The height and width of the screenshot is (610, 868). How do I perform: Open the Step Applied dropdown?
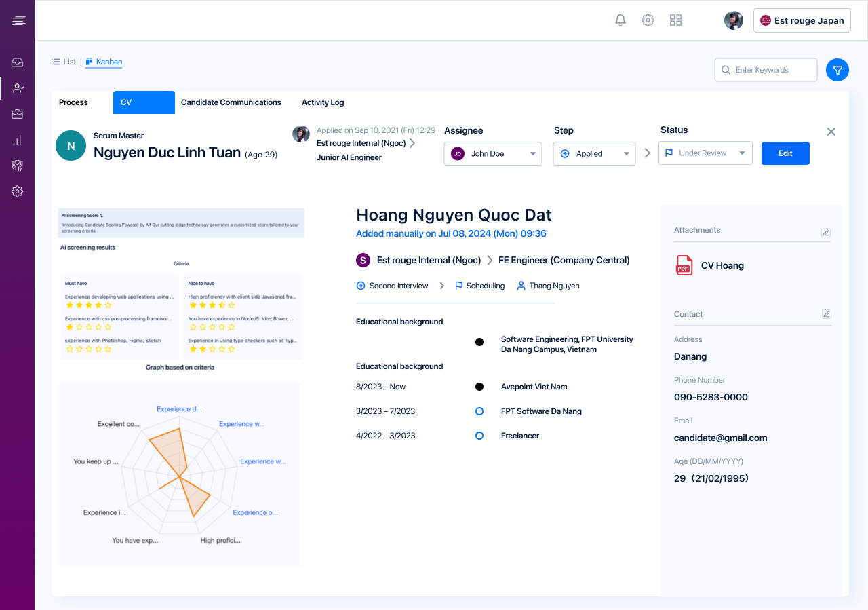[595, 153]
